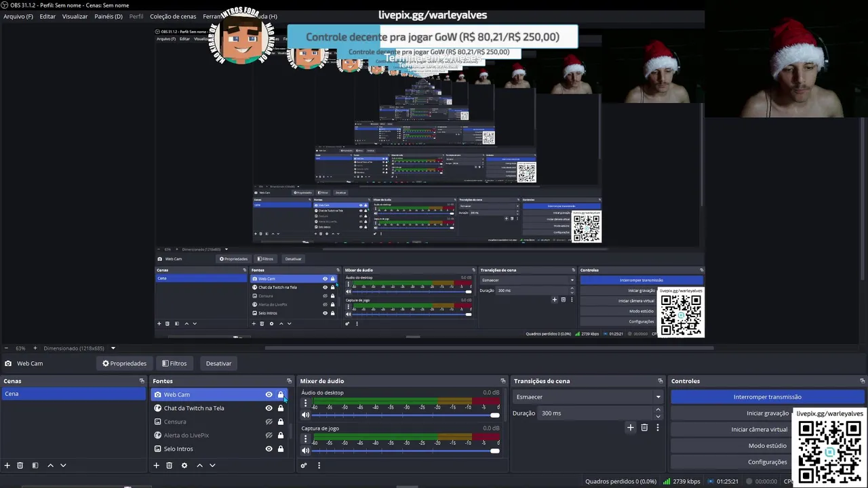Move the scene up in Cenas
The width and height of the screenshot is (868, 488).
coord(50,466)
